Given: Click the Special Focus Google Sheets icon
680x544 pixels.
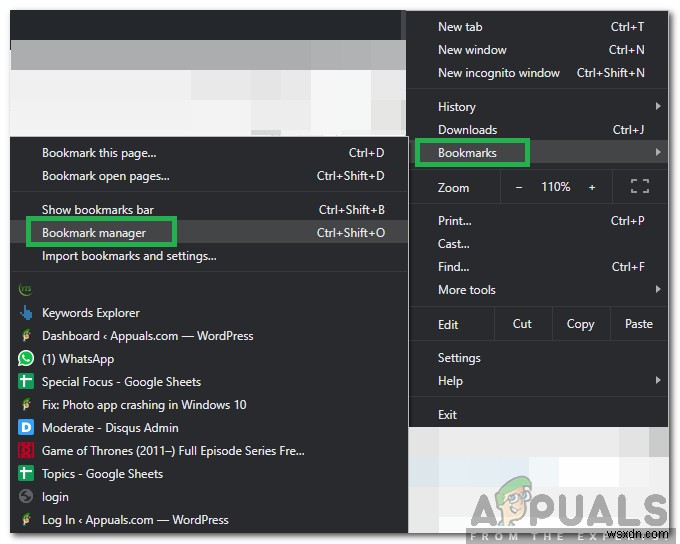Looking at the screenshot, I should pos(26,381).
